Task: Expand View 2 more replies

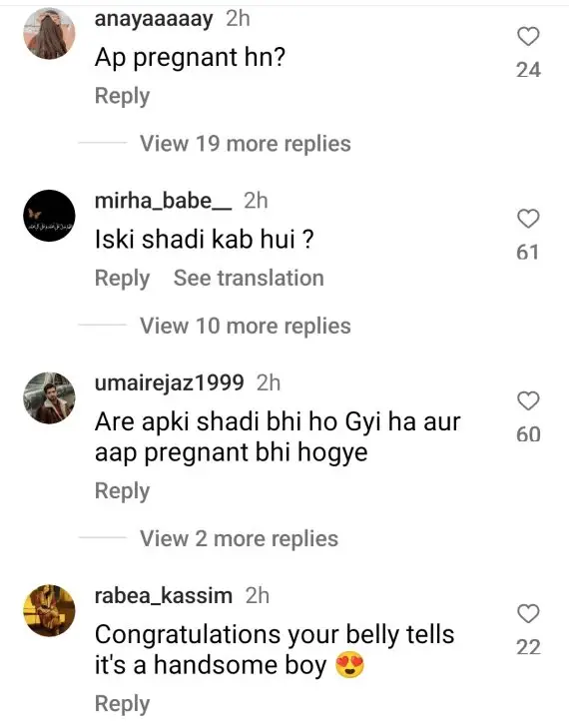Action: tap(239, 538)
